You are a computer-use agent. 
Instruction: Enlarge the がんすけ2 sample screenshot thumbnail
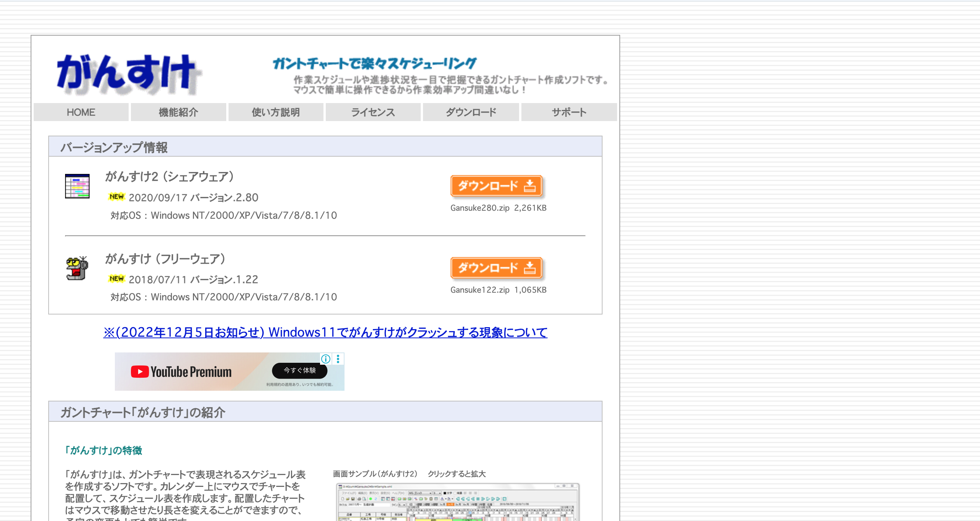click(458, 502)
